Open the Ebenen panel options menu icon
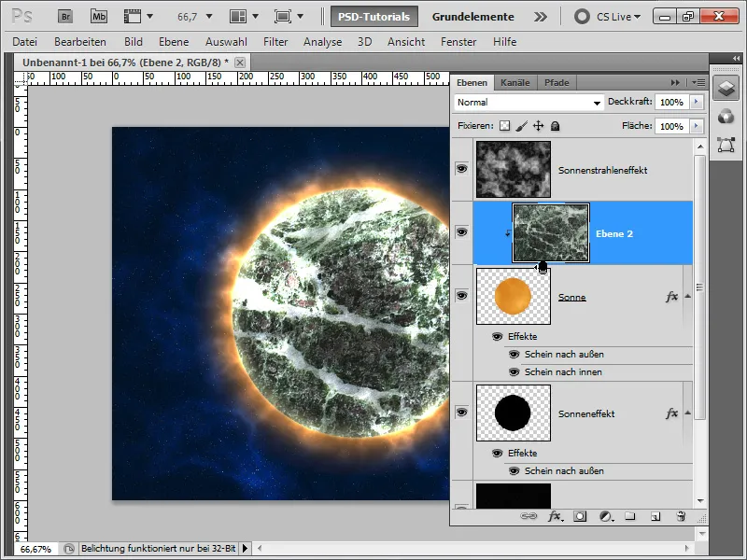The width and height of the screenshot is (747, 560). tap(698, 82)
